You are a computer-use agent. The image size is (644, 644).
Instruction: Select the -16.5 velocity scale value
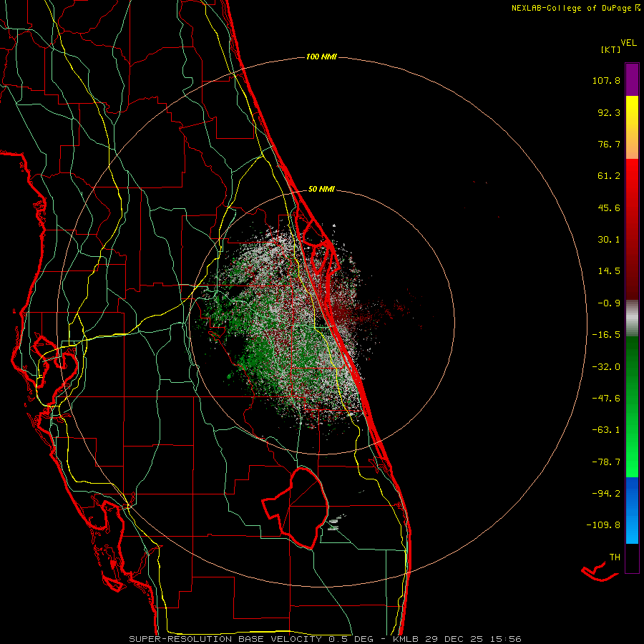606,335
